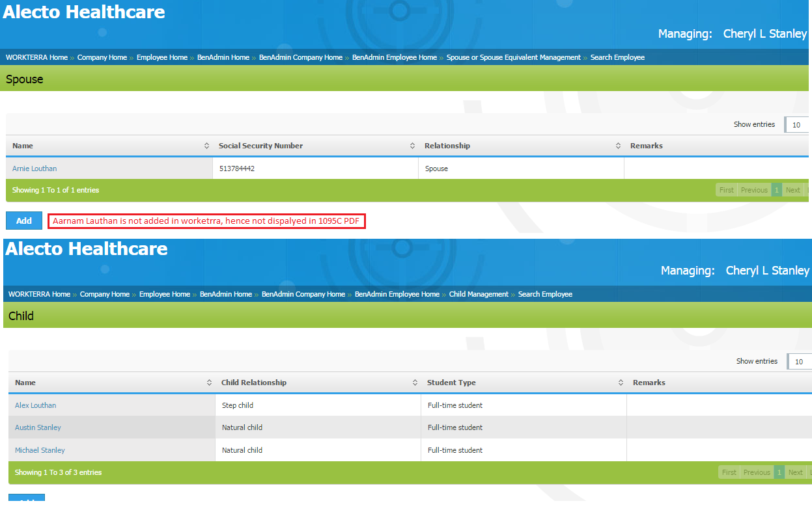Open Show entries dropdown on Child page
The height and width of the screenshot is (512, 812).
click(x=800, y=362)
